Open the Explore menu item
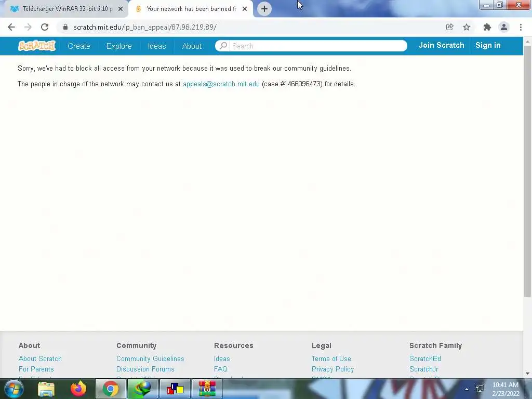This screenshot has width=532, height=399. click(119, 46)
